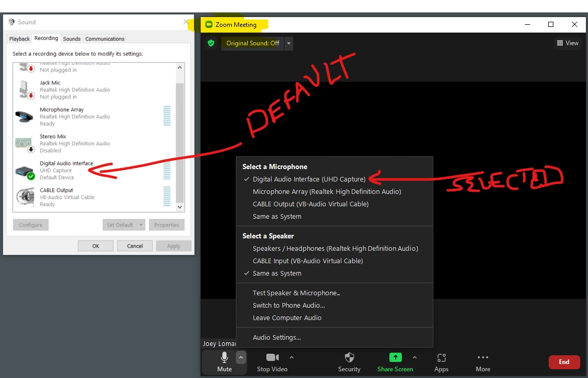Open Set Default dropdown arrow
The height and width of the screenshot is (378, 588).
(141, 225)
